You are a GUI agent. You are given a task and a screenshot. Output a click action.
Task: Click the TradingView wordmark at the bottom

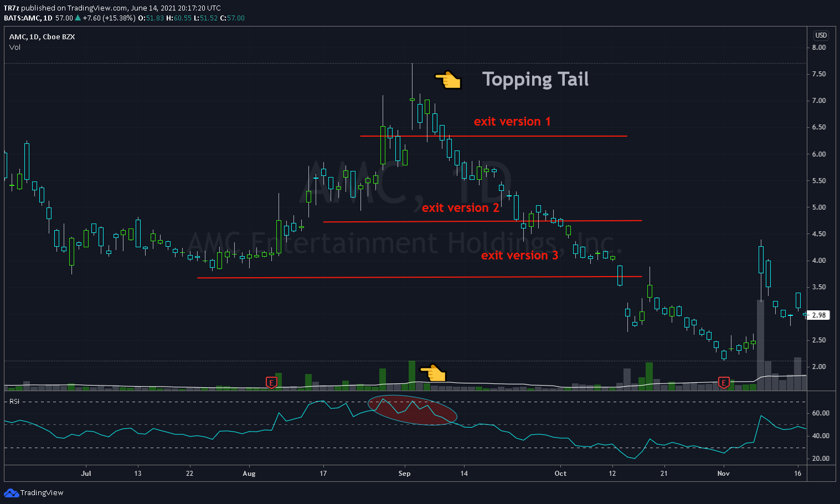[42, 493]
